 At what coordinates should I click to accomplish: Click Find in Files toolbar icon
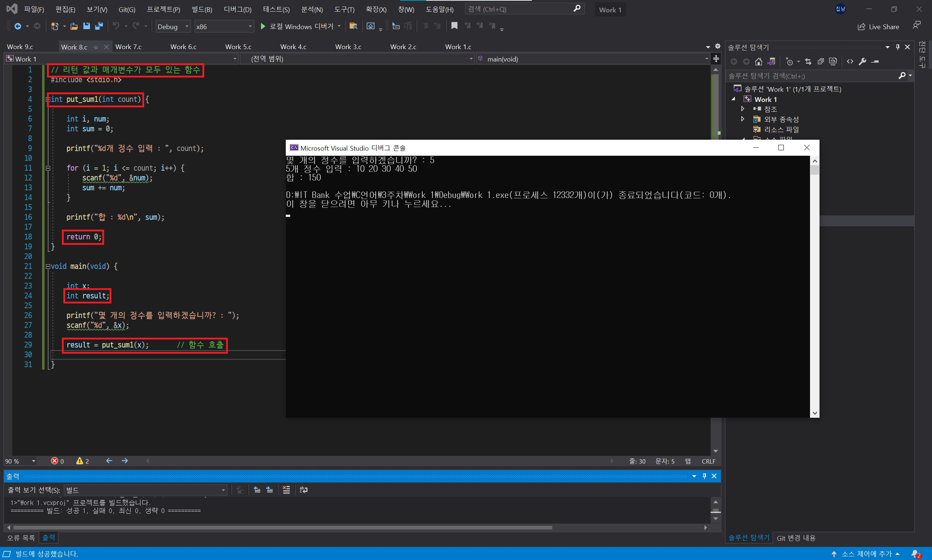coord(353,26)
